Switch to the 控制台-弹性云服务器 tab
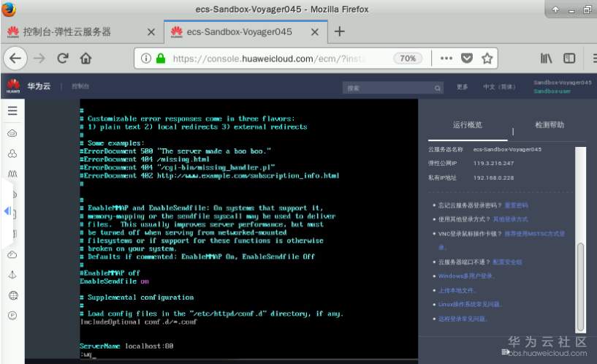 coord(82,32)
